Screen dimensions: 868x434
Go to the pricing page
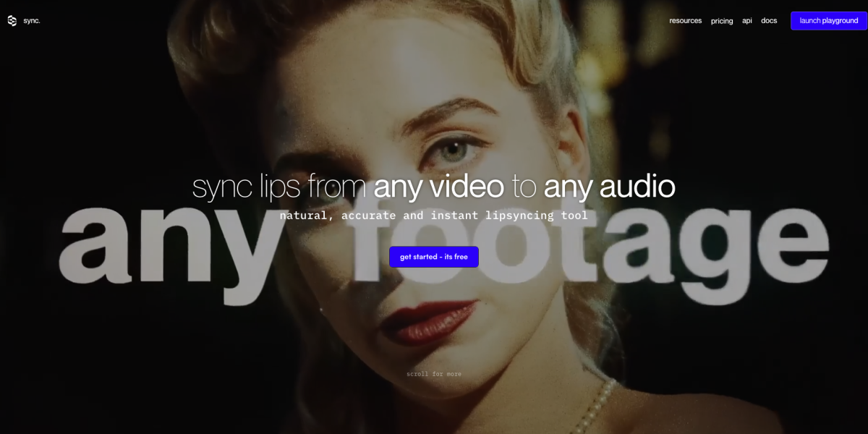point(722,21)
